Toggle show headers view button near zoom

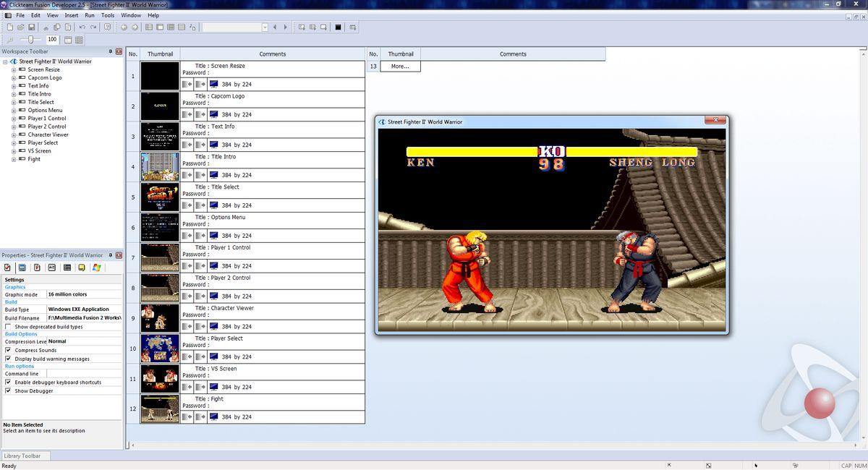point(68,40)
